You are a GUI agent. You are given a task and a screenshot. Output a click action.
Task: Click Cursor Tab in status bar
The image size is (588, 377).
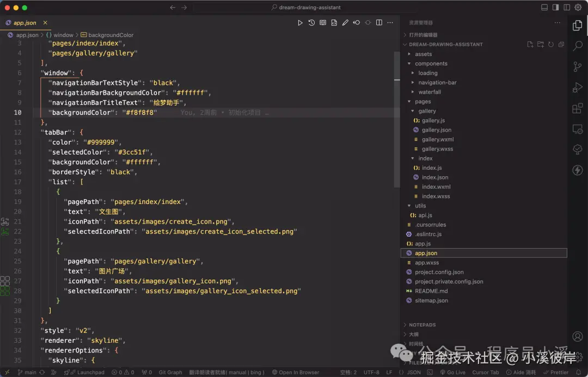coord(486,372)
